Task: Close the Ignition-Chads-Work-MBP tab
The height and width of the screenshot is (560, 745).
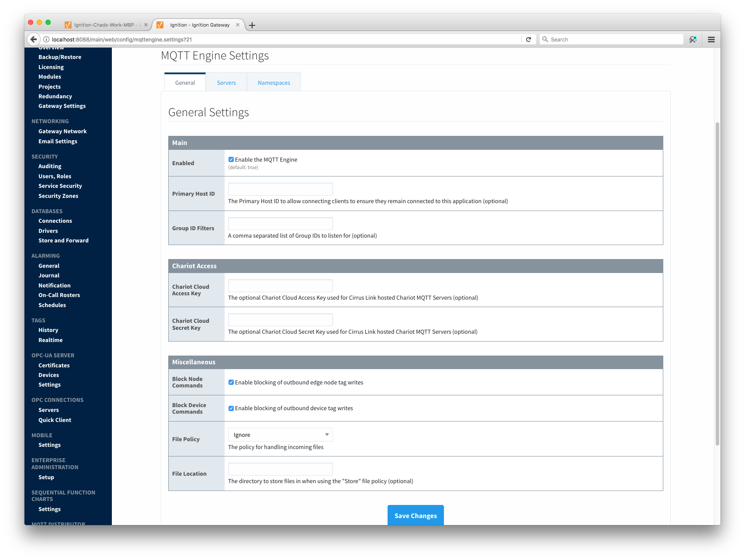Action: (x=146, y=25)
